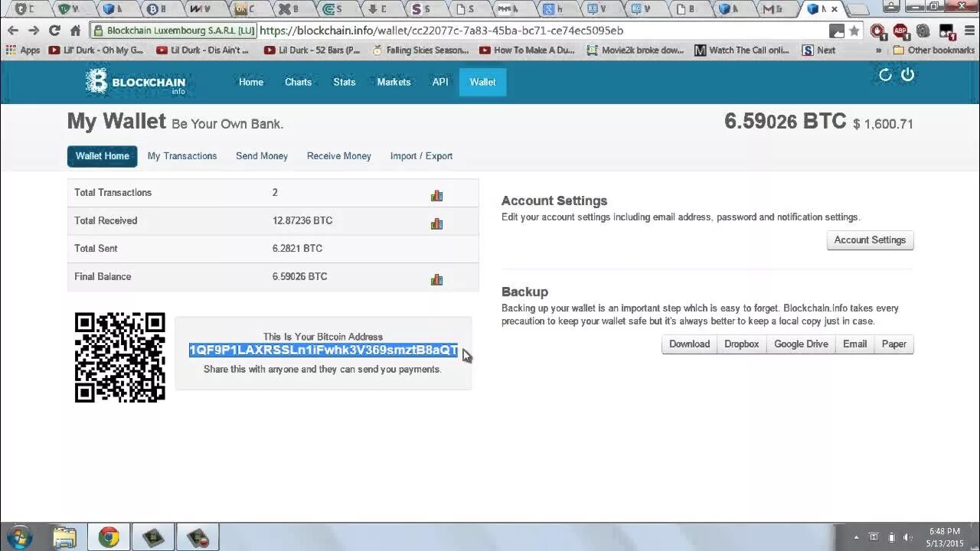The image size is (980, 551).
Task: Open the Charts navigation item
Action: [299, 82]
